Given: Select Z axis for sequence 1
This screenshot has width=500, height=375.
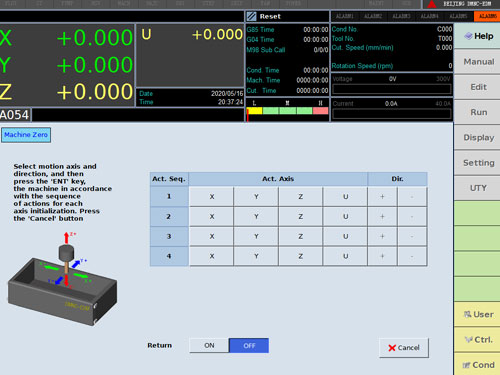Looking at the screenshot, I should point(301,197).
